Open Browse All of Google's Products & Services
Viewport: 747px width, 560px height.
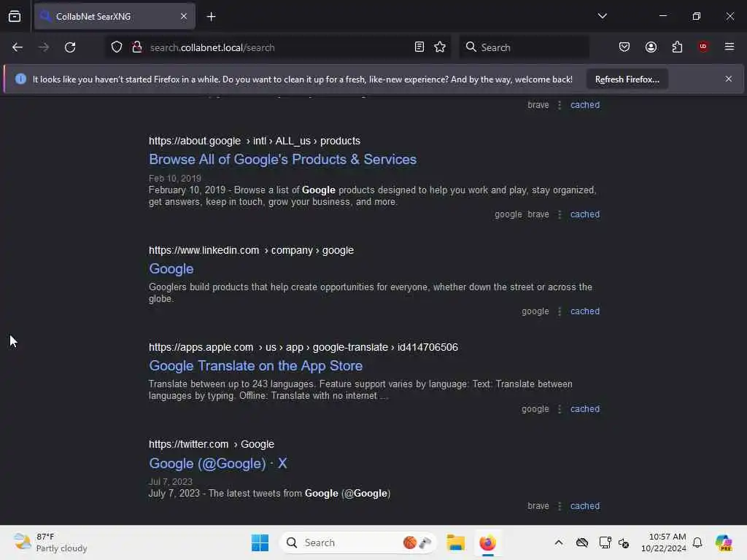(282, 160)
